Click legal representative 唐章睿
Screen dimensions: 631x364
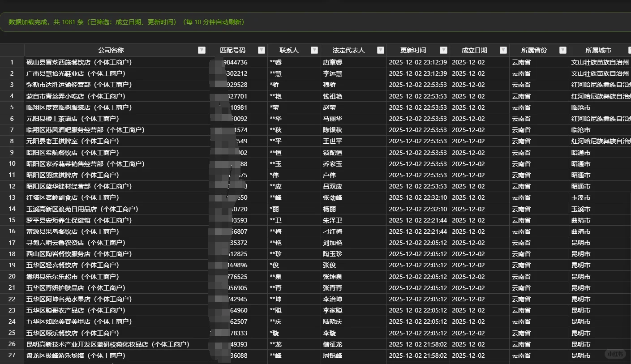click(332, 62)
